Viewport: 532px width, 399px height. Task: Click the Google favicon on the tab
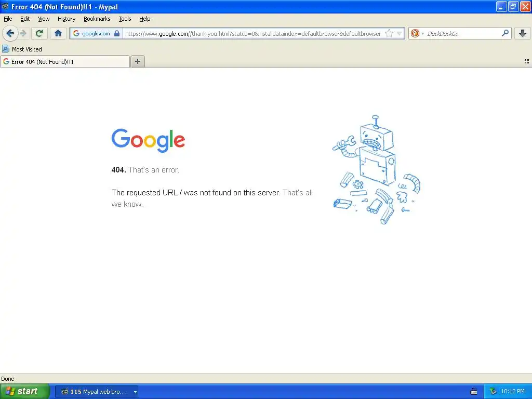6,61
